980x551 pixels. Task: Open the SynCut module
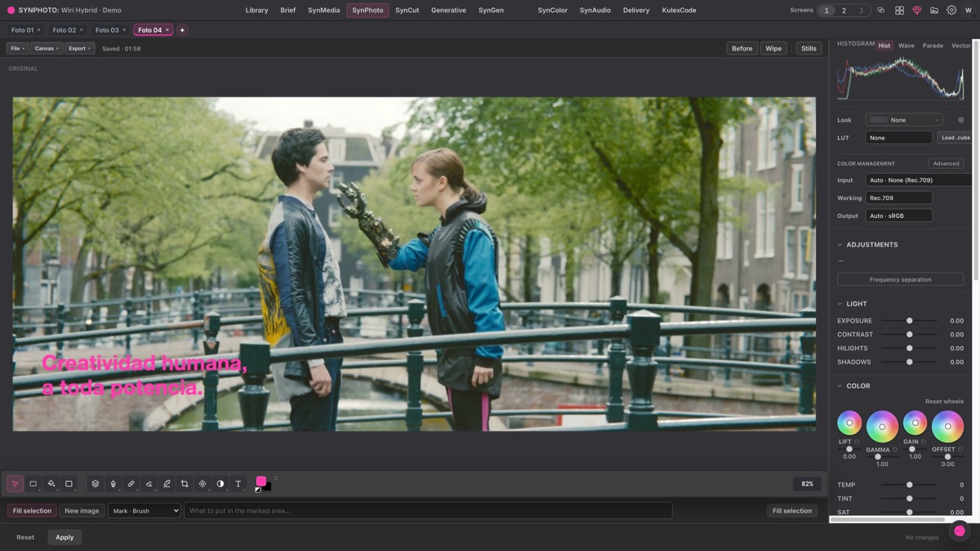[x=407, y=11]
